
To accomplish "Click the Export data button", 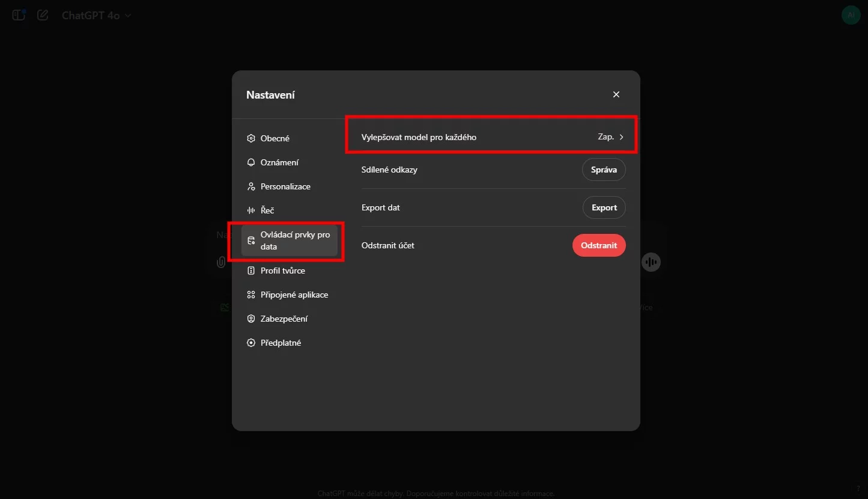I will (x=604, y=207).
